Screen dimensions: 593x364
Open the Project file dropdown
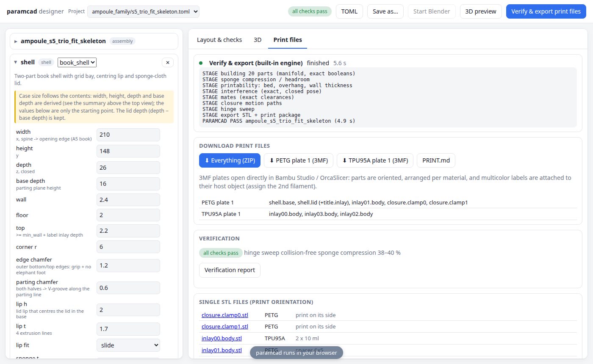143,11
